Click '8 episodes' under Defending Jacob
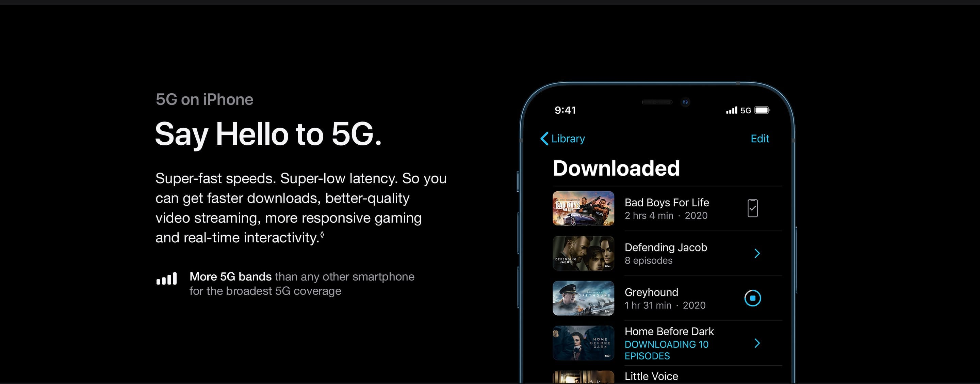The width and height of the screenshot is (980, 384). coord(648,261)
